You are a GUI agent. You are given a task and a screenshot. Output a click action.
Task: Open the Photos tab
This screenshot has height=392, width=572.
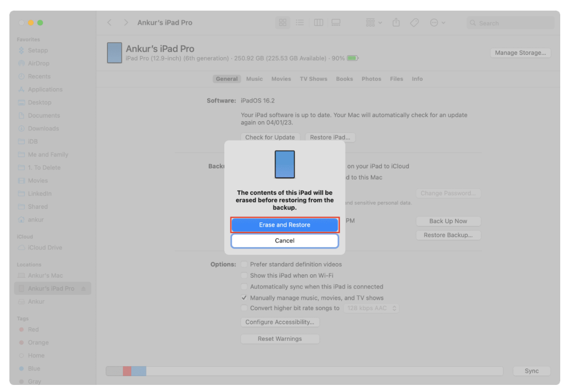[x=371, y=79]
